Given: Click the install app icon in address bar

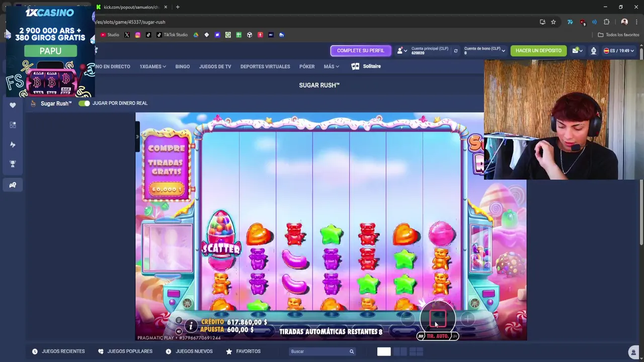Looking at the screenshot, I should (x=542, y=22).
